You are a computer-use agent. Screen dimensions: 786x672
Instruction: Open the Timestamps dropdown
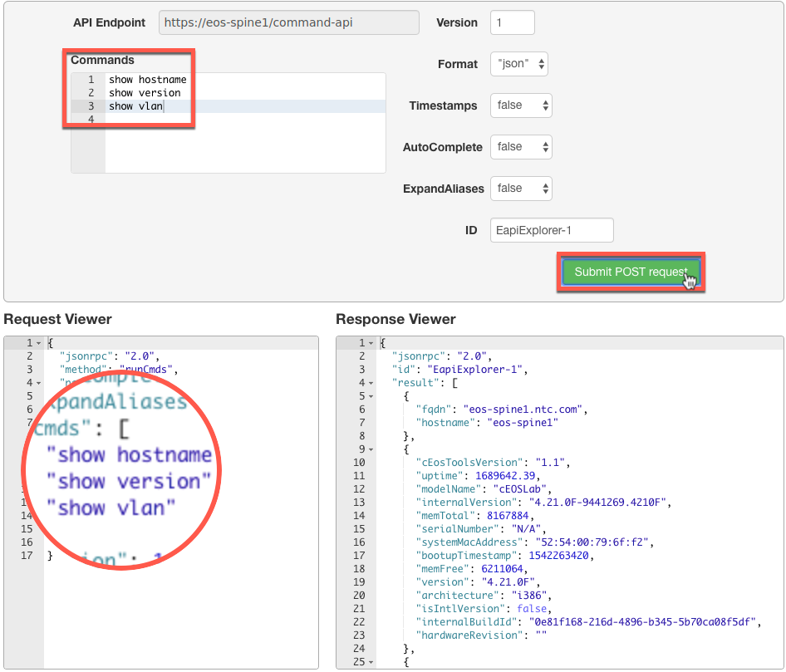[x=521, y=105]
